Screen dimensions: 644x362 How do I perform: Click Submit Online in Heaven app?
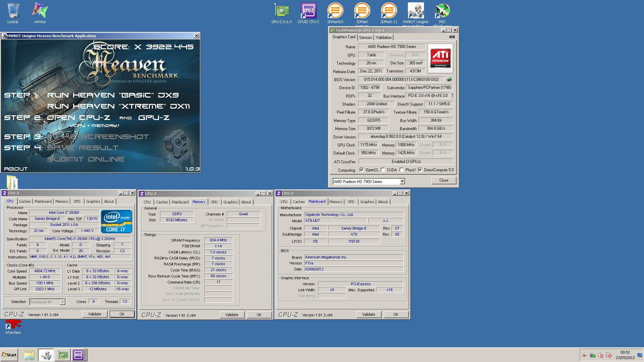coord(86,159)
